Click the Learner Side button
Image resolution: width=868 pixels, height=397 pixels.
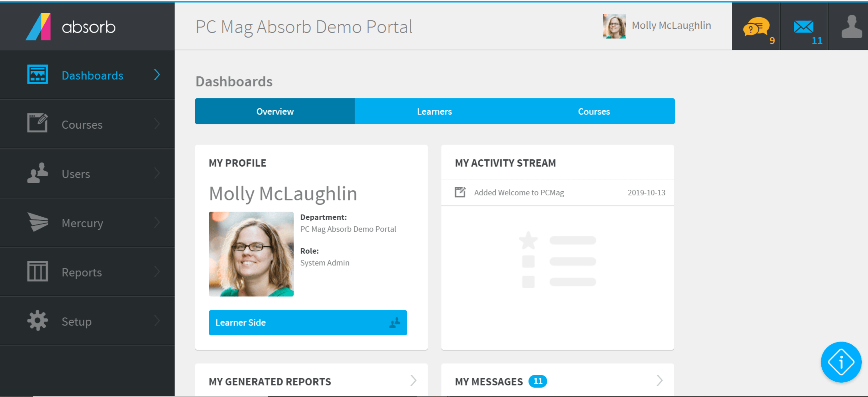coord(308,322)
